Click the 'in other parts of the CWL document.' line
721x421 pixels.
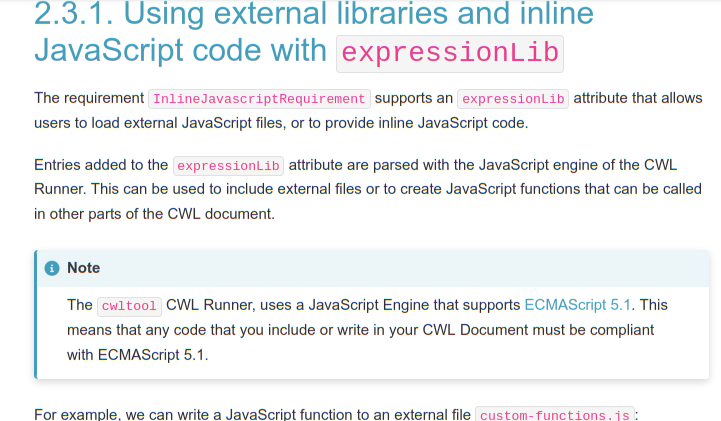coord(154,214)
